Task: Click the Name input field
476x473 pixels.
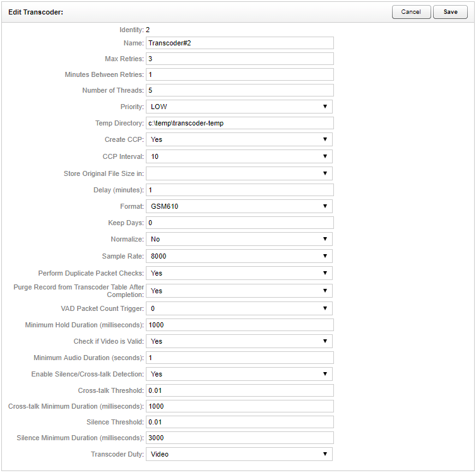Action: tap(239, 43)
